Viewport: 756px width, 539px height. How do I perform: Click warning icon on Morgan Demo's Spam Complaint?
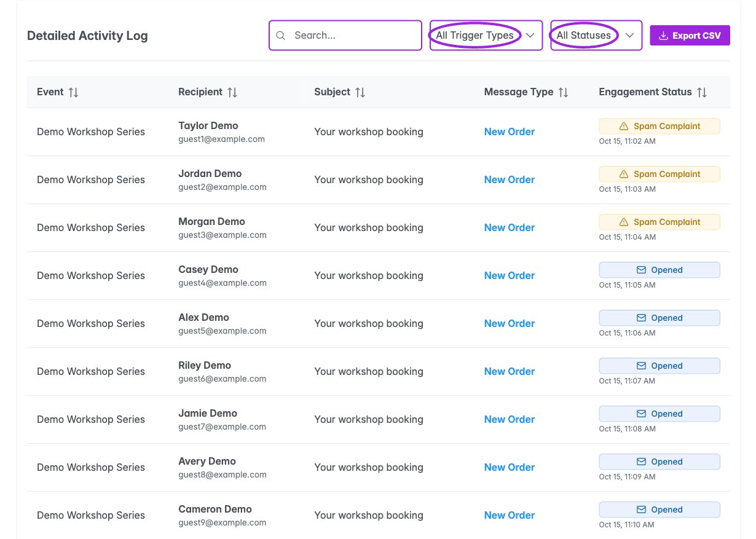624,222
